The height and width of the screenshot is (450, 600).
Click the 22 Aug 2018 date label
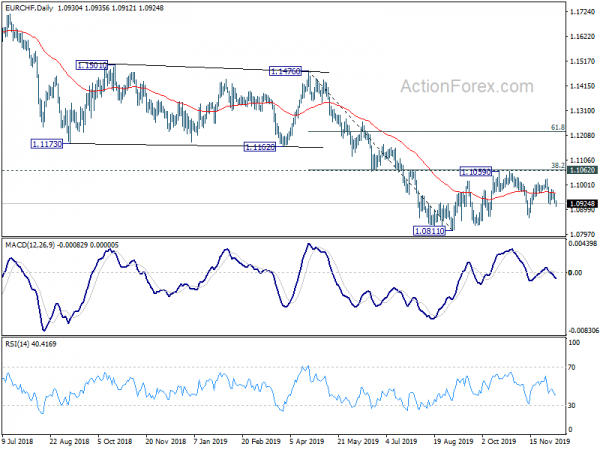click(69, 441)
